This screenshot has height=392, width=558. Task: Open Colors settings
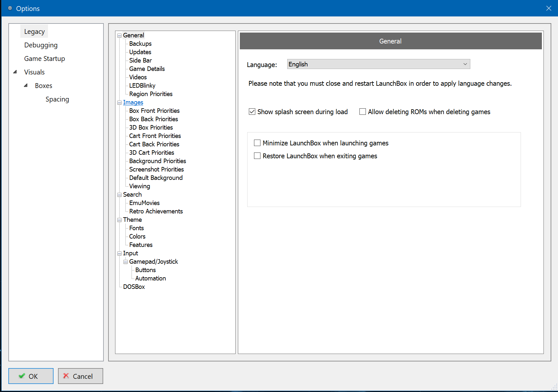(x=137, y=237)
